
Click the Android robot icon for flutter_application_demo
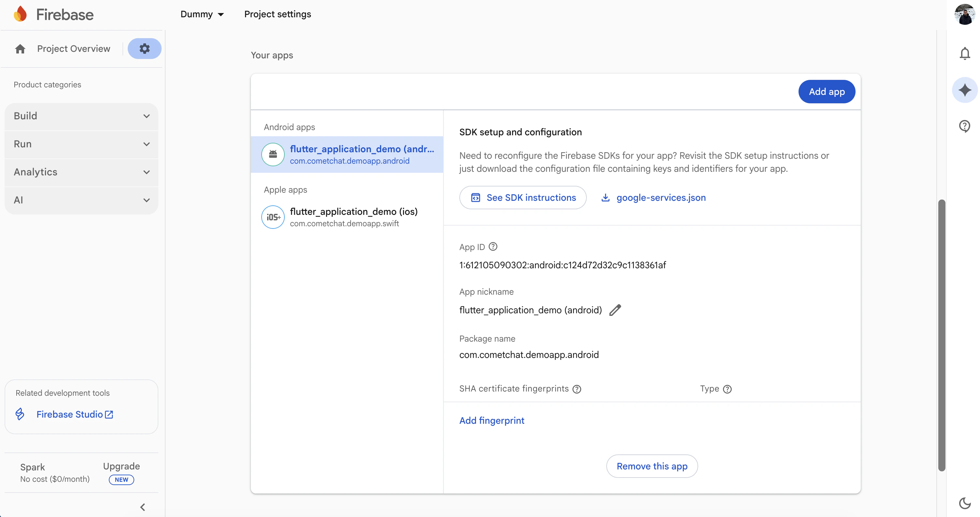pos(273,154)
